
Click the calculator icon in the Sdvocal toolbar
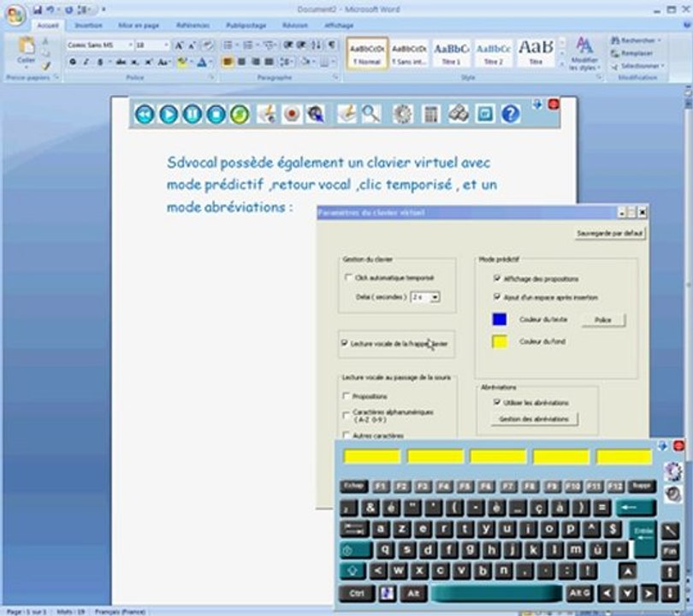tap(431, 115)
